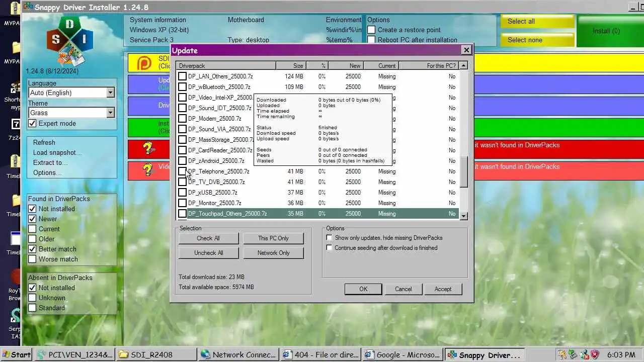Sort by the Size column header
Image resolution: width=644 pixels, height=362 pixels.
coord(291,65)
